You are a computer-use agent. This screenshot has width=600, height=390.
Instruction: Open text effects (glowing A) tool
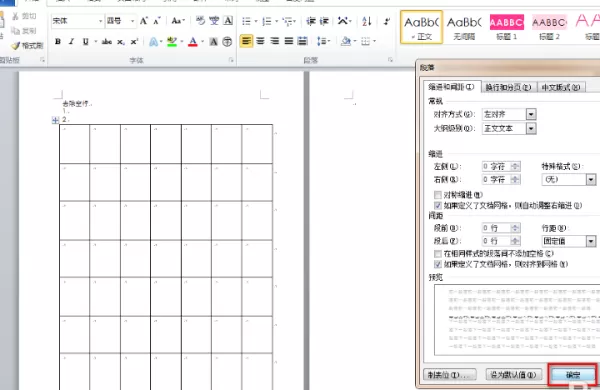click(x=153, y=42)
